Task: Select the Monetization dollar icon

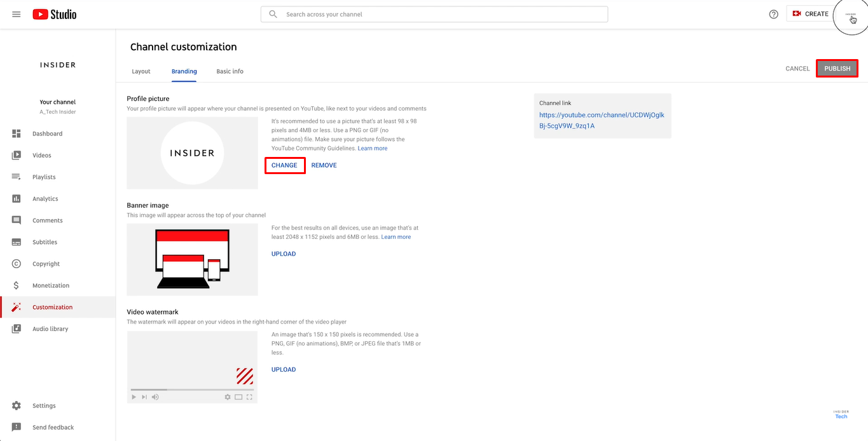Action: tap(17, 285)
